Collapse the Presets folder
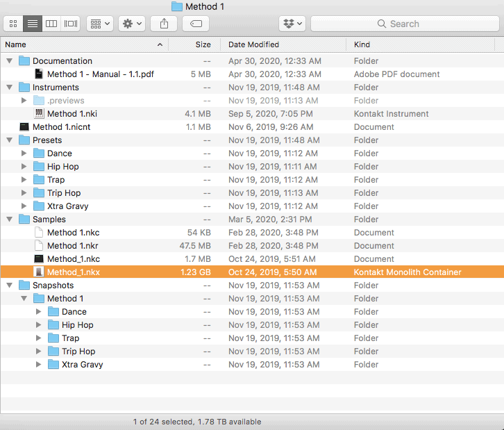This screenshot has height=430, width=504. (10, 140)
